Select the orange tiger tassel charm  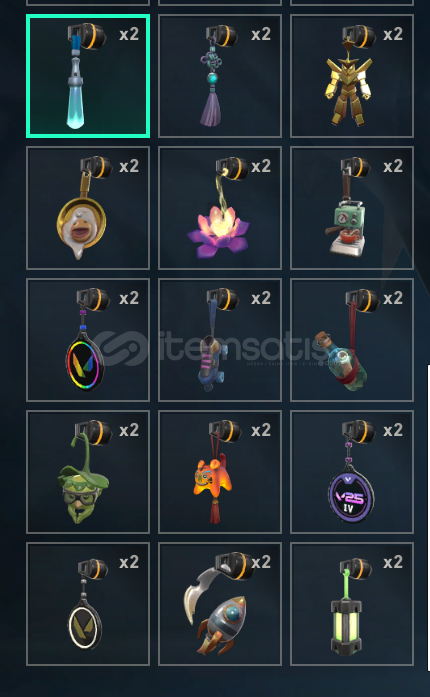(x=220, y=472)
